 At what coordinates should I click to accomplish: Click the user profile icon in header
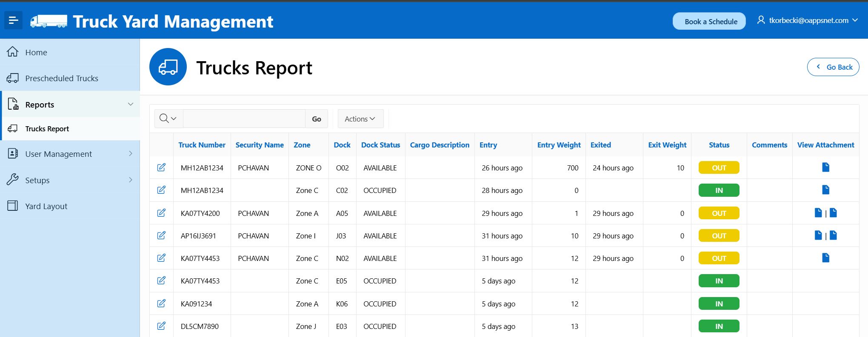click(x=761, y=20)
